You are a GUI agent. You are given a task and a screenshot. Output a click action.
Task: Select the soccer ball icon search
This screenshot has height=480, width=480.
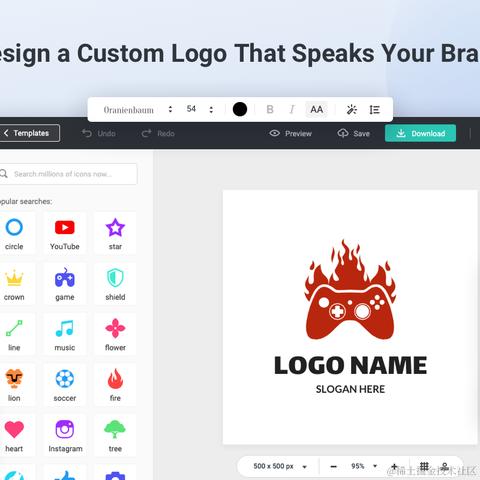coord(65,385)
